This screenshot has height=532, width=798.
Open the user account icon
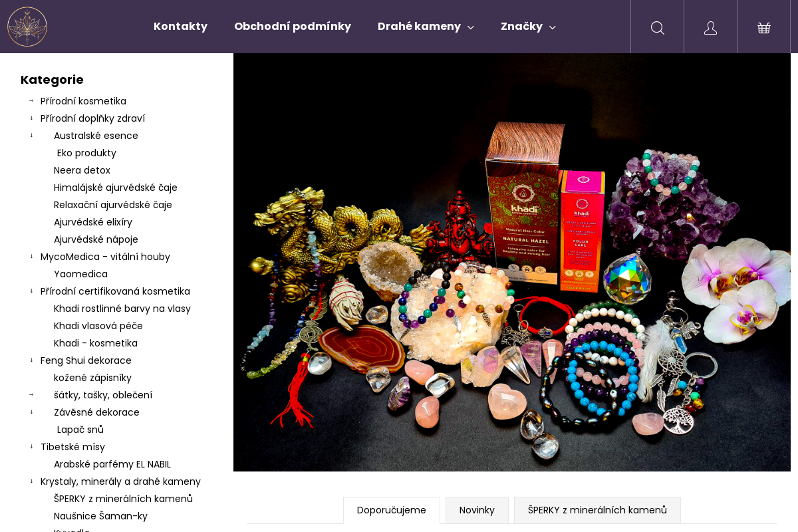tap(710, 27)
